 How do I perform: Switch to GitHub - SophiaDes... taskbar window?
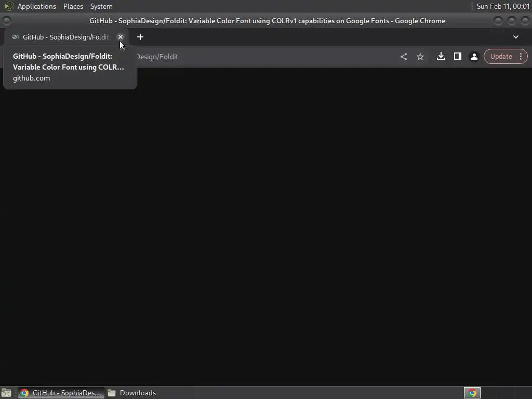[61, 393]
